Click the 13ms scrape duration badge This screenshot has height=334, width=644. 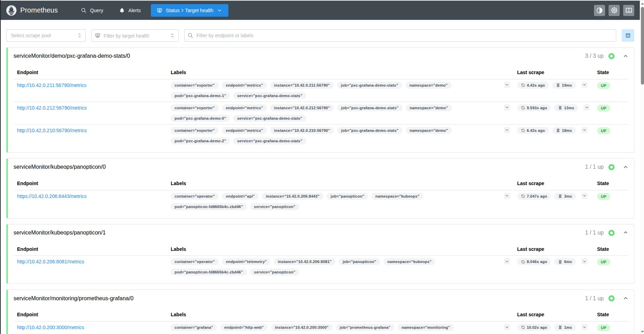[566, 108]
